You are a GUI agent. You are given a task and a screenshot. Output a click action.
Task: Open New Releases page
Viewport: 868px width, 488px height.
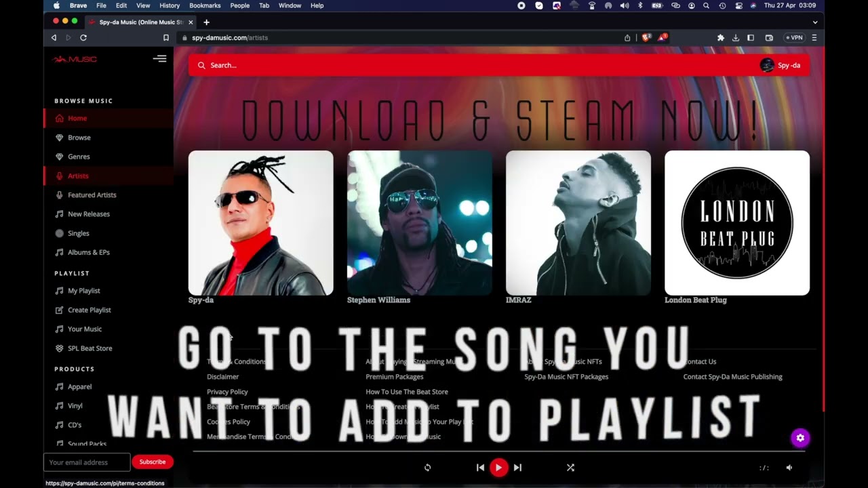click(89, 214)
